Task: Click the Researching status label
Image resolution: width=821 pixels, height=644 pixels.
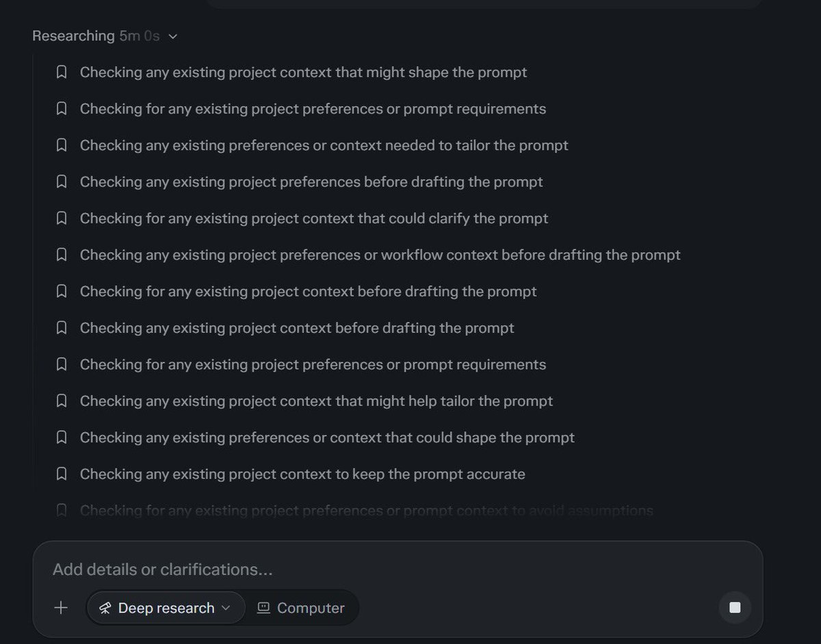Action: pos(73,36)
